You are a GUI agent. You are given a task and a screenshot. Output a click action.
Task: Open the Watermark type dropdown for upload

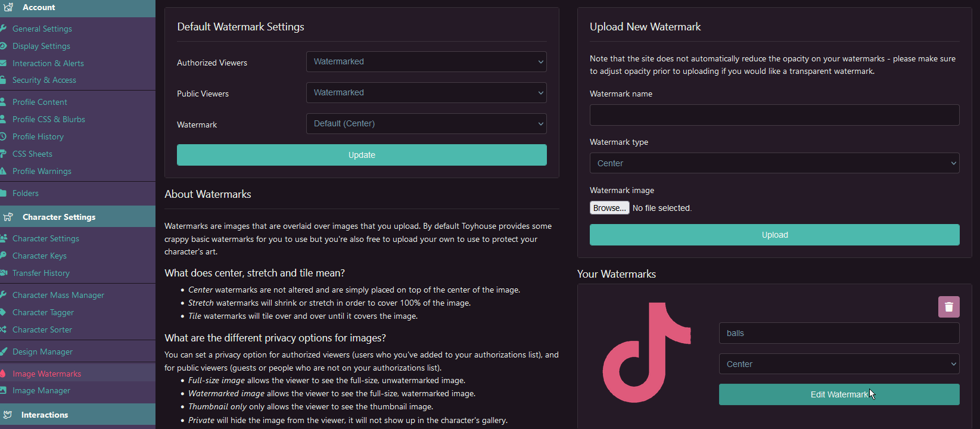(x=774, y=163)
